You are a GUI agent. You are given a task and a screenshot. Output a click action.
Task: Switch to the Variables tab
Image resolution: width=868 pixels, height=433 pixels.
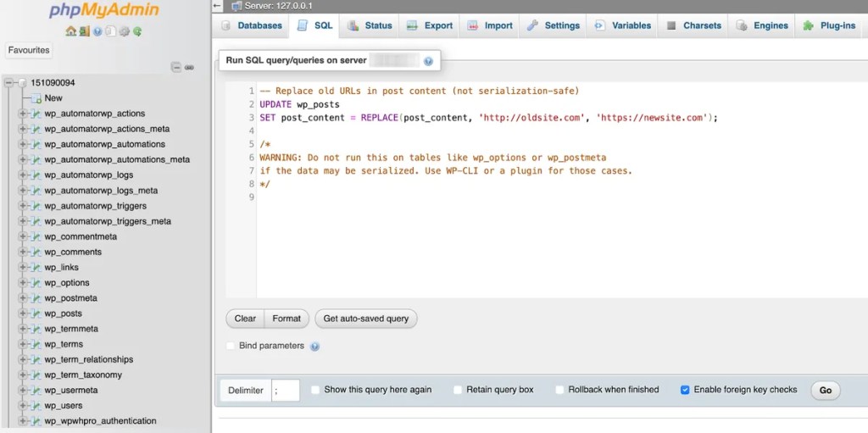pos(622,25)
